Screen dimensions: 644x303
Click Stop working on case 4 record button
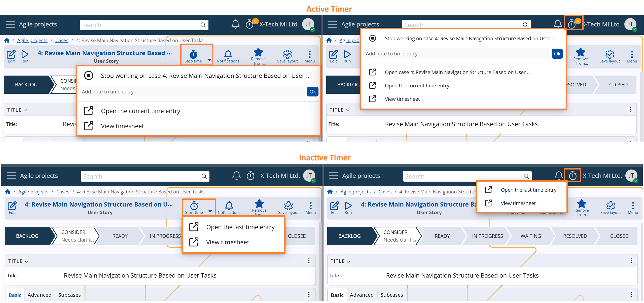(x=89, y=76)
